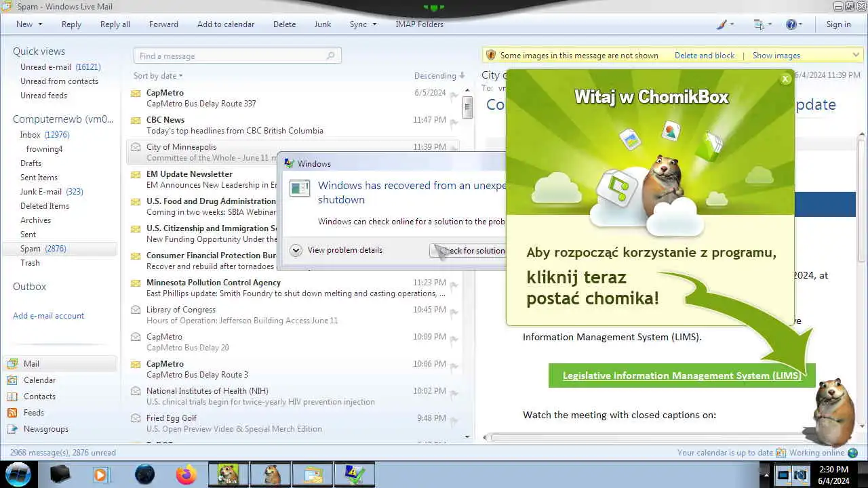Image resolution: width=868 pixels, height=488 pixels.
Task: Collapse the Quick views section
Action: (x=39, y=52)
